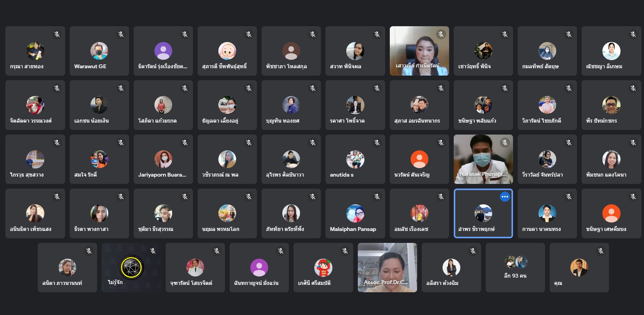Click the red cartoon avatar of เกศินี ศรีสมบัติ
Image resolution: width=644 pixels, height=315 pixels.
coord(323,268)
